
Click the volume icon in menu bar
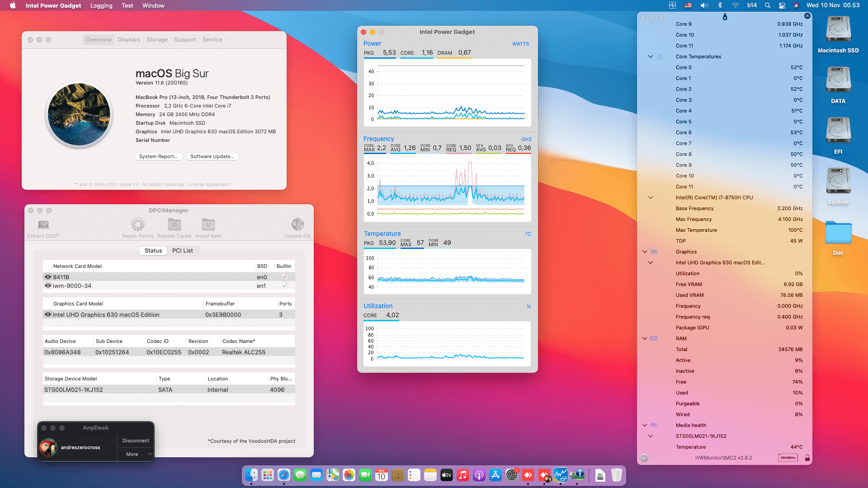coord(704,5)
